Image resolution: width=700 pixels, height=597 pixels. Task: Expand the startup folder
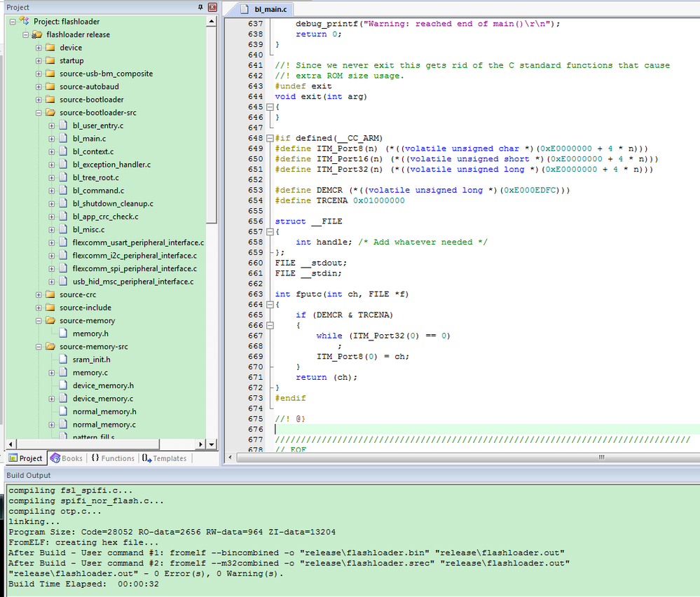(39, 60)
